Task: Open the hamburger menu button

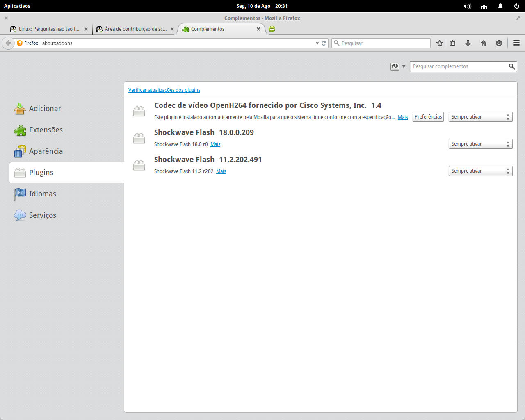Action: click(x=516, y=43)
